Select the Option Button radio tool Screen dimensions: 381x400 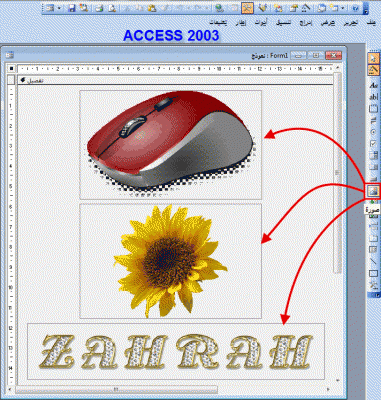click(373, 132)
